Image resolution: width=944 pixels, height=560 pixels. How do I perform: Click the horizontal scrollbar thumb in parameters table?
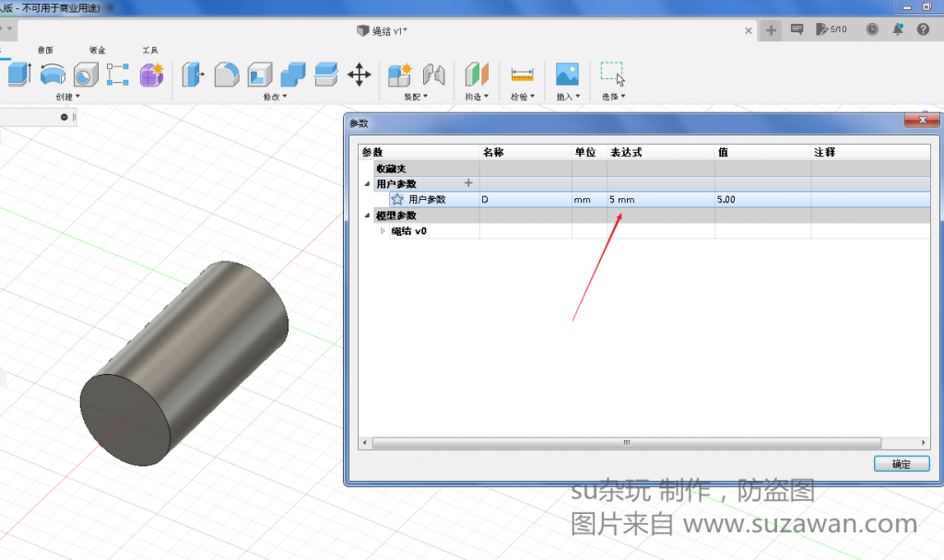point(627,443)
